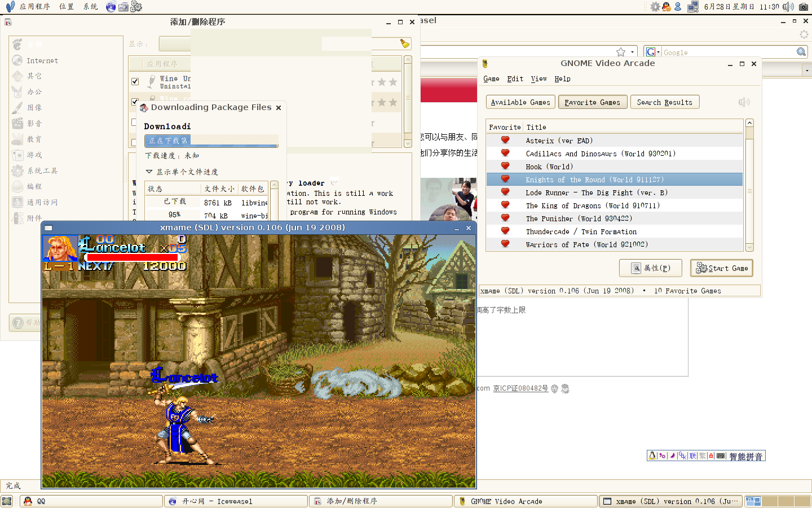The image size is (812, 508).
Task: Click the 京ICP证080482号 link
Action: pos(520,388)
